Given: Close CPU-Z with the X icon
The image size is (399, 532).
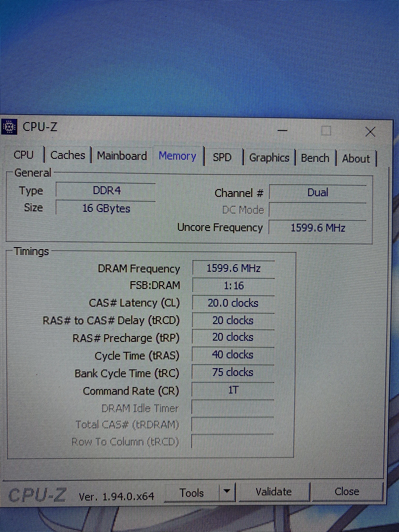Looking at the screenshot, I should pos(370,132).
